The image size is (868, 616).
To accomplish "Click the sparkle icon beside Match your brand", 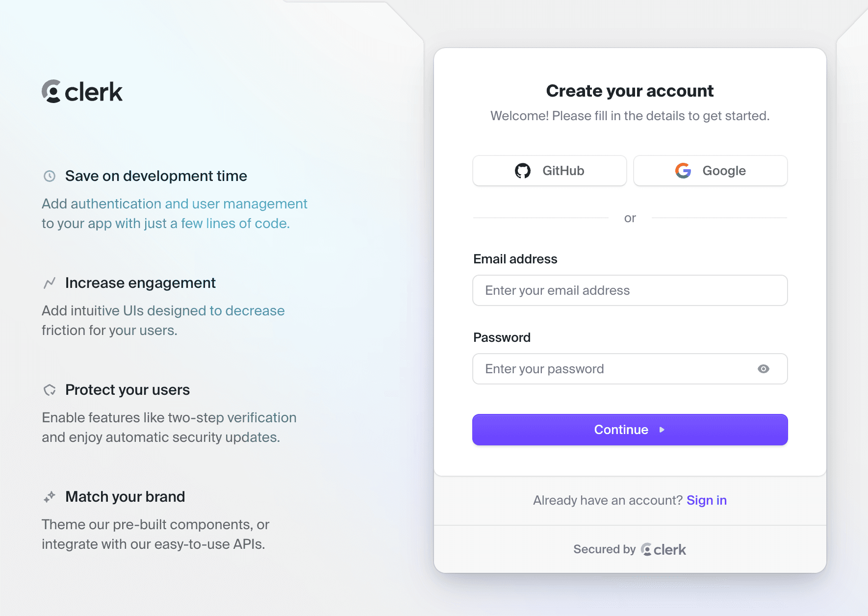I will tap(50, 497).
